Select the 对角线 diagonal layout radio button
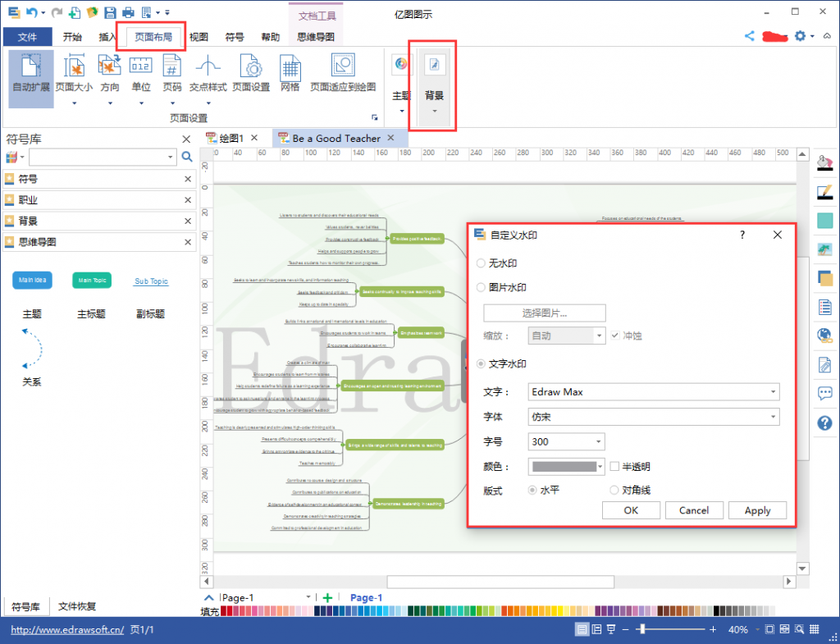840x644 pixels. [x=614, y=490]
